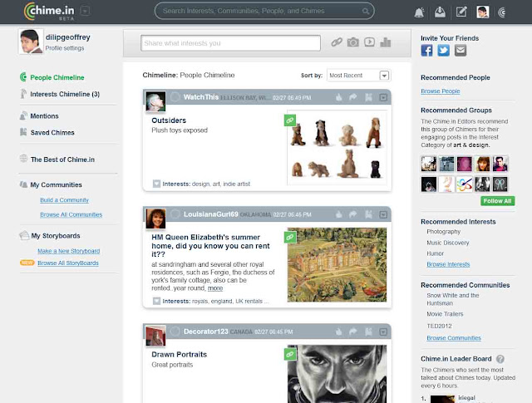Click Browse Communities link
Image resolution: width=532 pixels, height=403 pixels.
click(454, 338)
